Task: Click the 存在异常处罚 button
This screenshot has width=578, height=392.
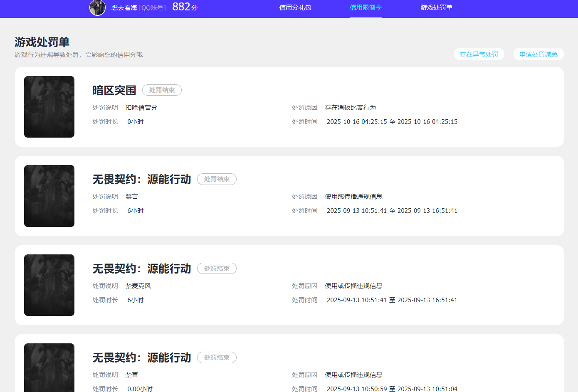Action: pos(479,54)
